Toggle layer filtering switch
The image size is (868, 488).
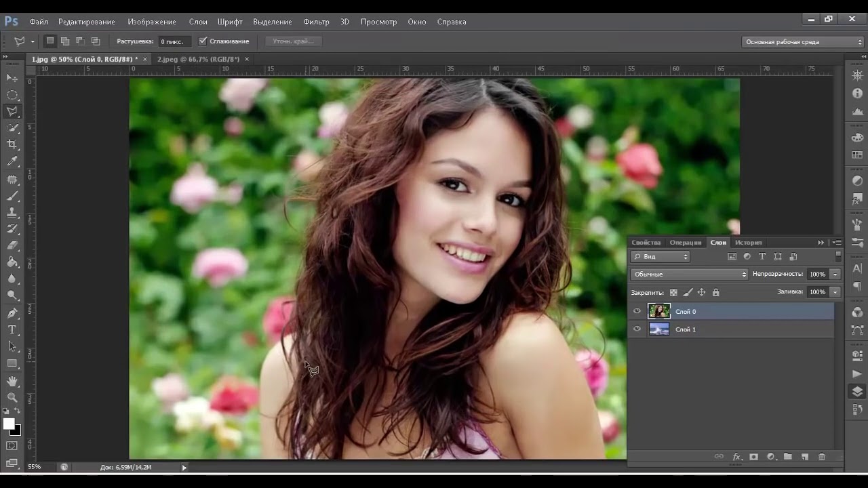838,256
